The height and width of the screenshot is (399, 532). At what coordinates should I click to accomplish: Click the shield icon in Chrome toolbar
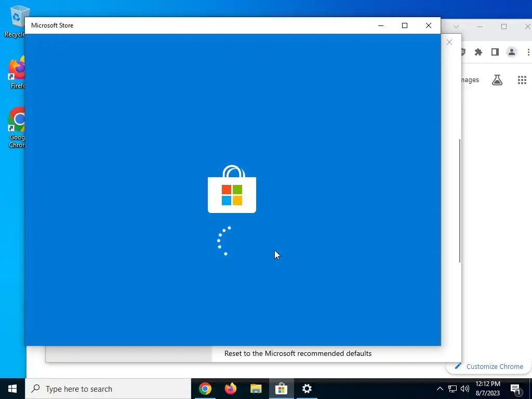462,52
